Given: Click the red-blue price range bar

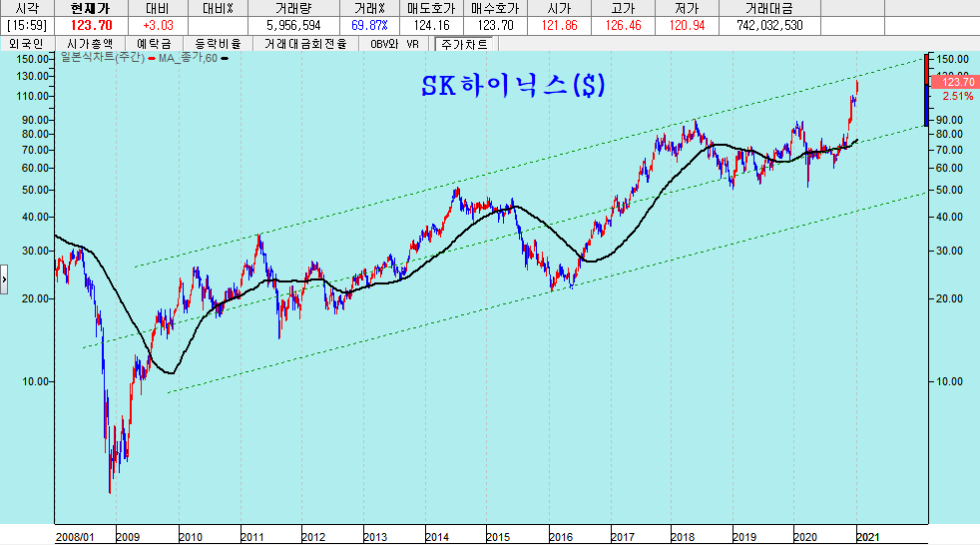Looking at the screenshot, I should click(x=927, y=90).
